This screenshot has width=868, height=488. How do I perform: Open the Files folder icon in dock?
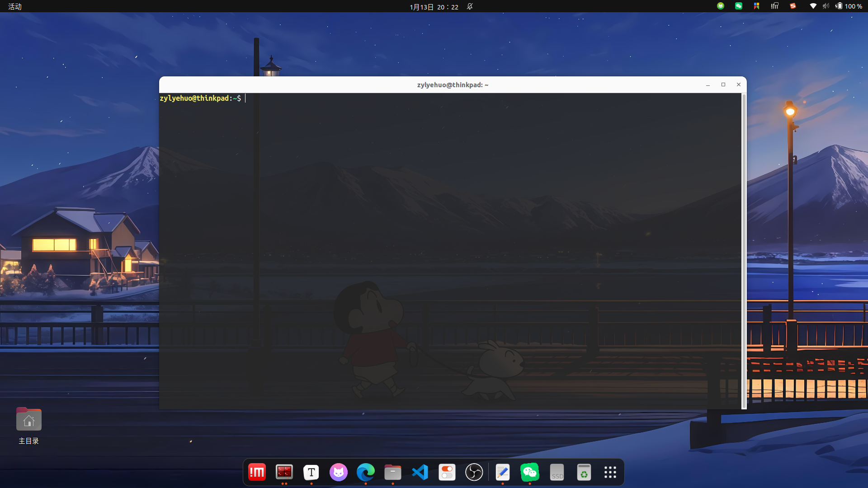point(392,473)
